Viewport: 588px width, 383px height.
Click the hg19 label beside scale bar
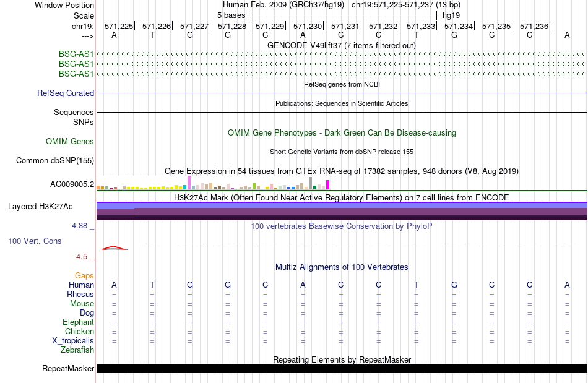coord(451,15)
